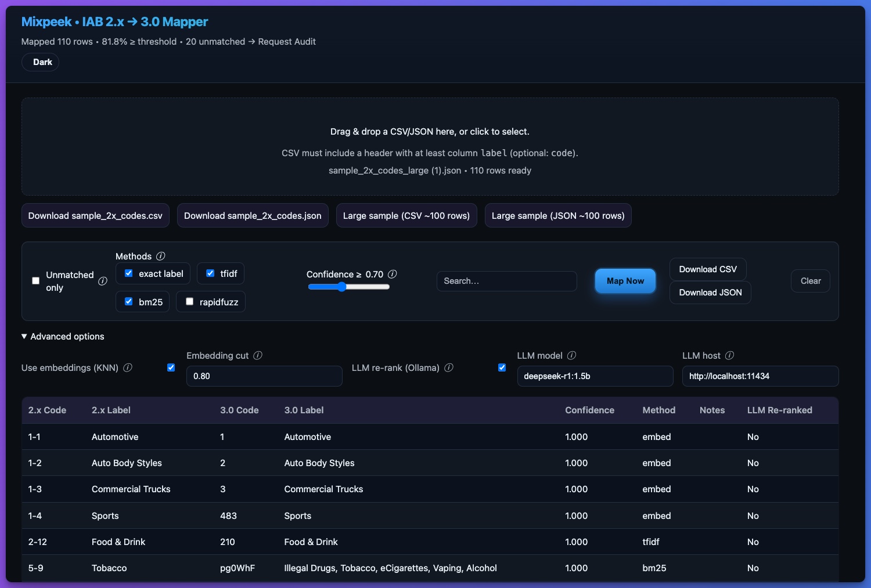Click info icon next to Methods label

tap(161, 256)
